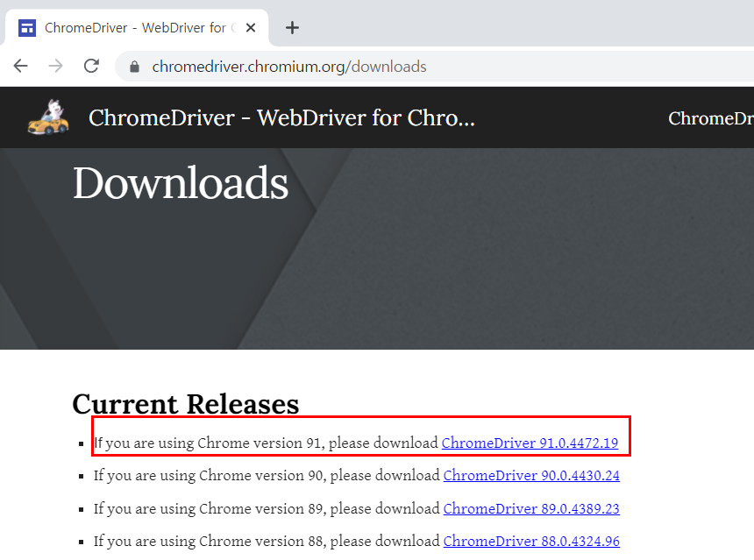This screenshot has height=560, width=754.
Task: Click the lock icon in address bar
Action: point(135,67)
